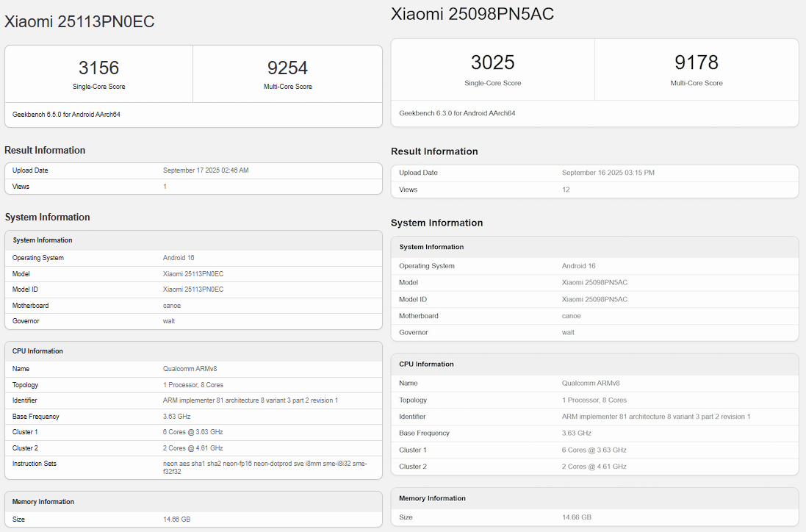Select the September 17 2025 upload date
806x532 pixels.
click(206, 170)
